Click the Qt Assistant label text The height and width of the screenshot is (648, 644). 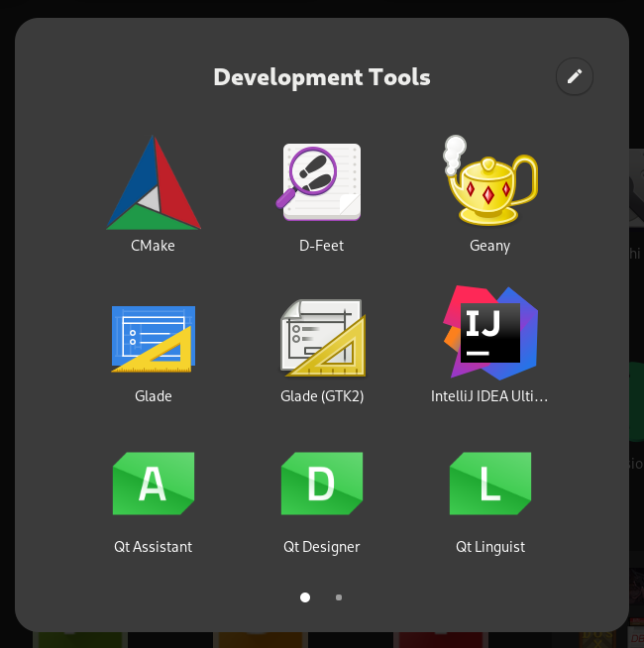click(153, 547)
